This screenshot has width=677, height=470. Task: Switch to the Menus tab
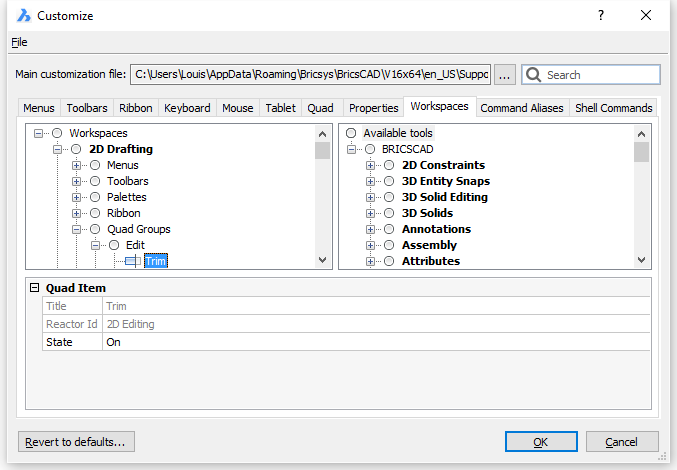[x=39, y=108]
